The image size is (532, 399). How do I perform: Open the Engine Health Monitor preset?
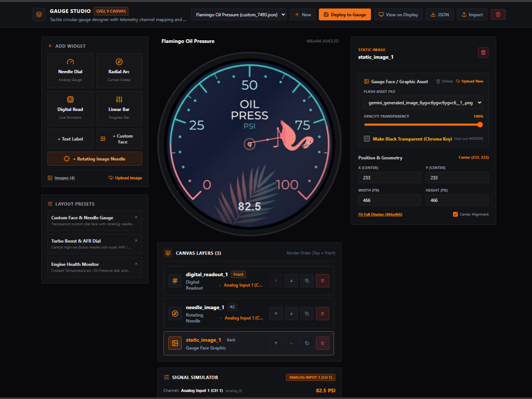click(95, 267)
